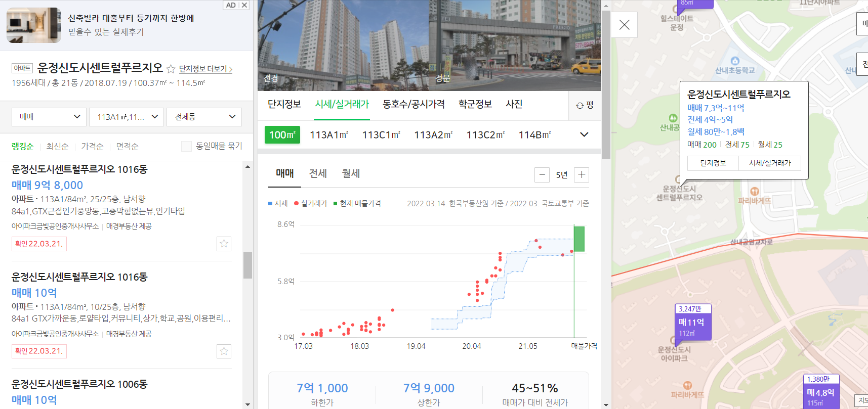Click the AD label badge
Viewport: 868px width, 409px height.
[x=231, y=5]
